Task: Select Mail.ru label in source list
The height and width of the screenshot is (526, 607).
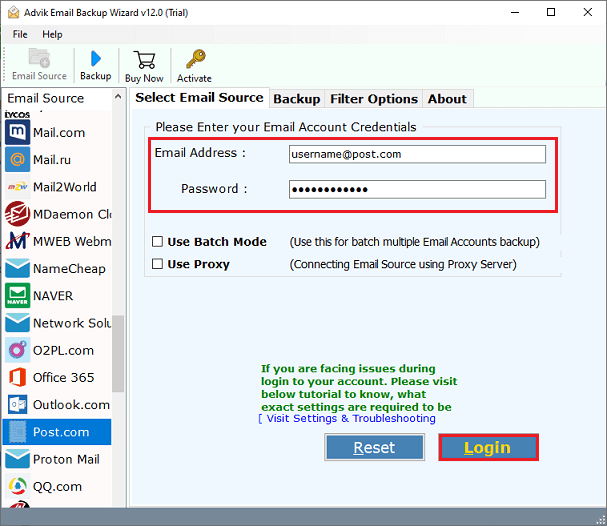Action: pyautogui.click(x=52, y=160)
